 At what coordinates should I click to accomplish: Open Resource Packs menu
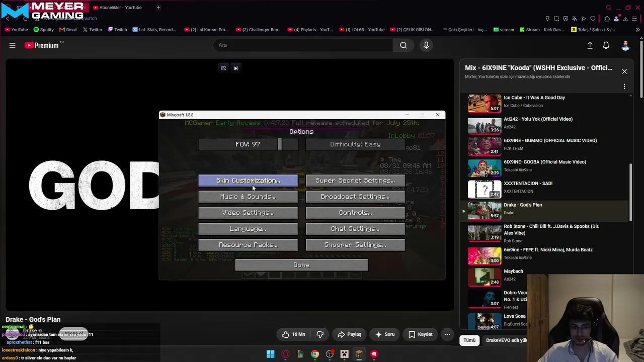(x=248, y=245)
